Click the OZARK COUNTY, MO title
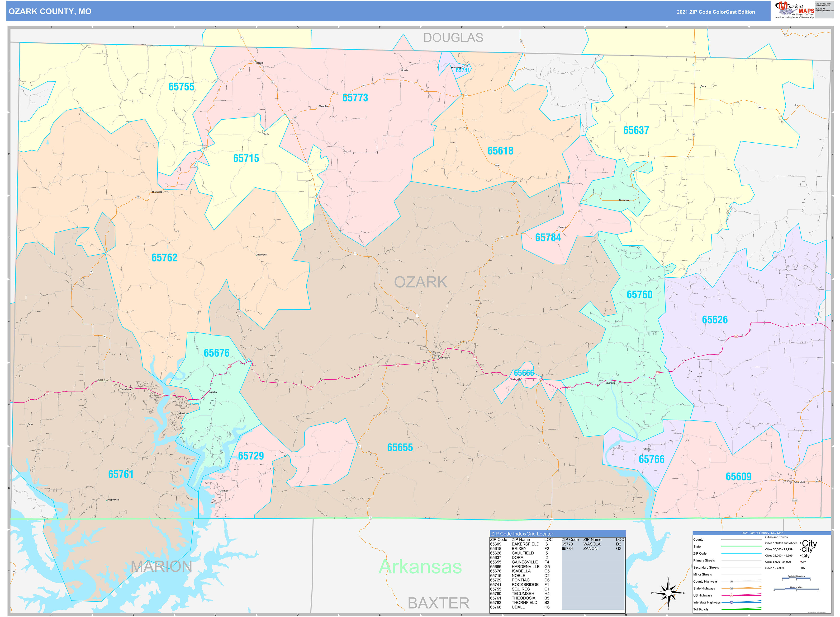Screen dimensions: 840x617 coord(50,12)
